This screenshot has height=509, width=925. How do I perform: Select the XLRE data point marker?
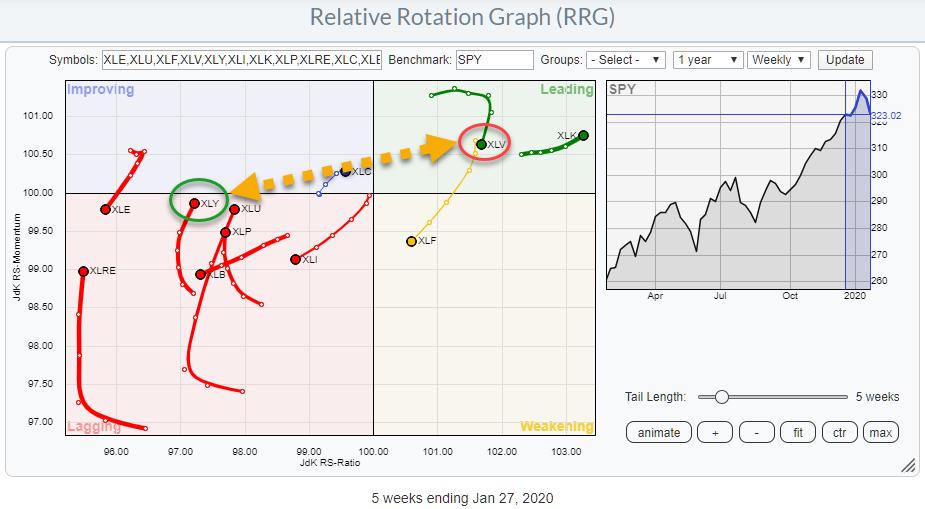click(83, 271)
